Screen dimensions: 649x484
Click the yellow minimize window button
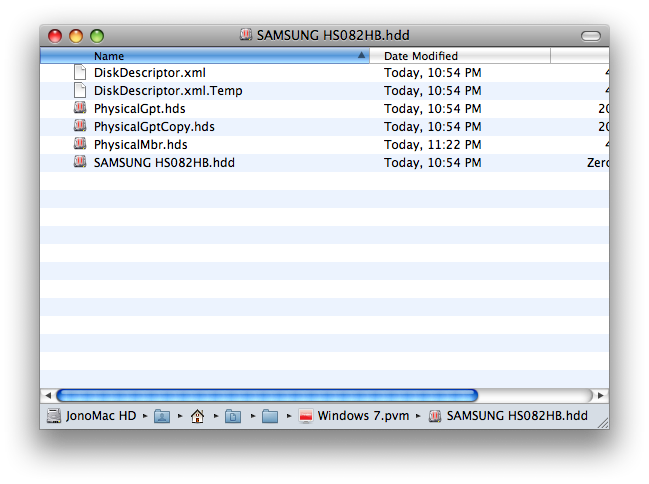76,36
